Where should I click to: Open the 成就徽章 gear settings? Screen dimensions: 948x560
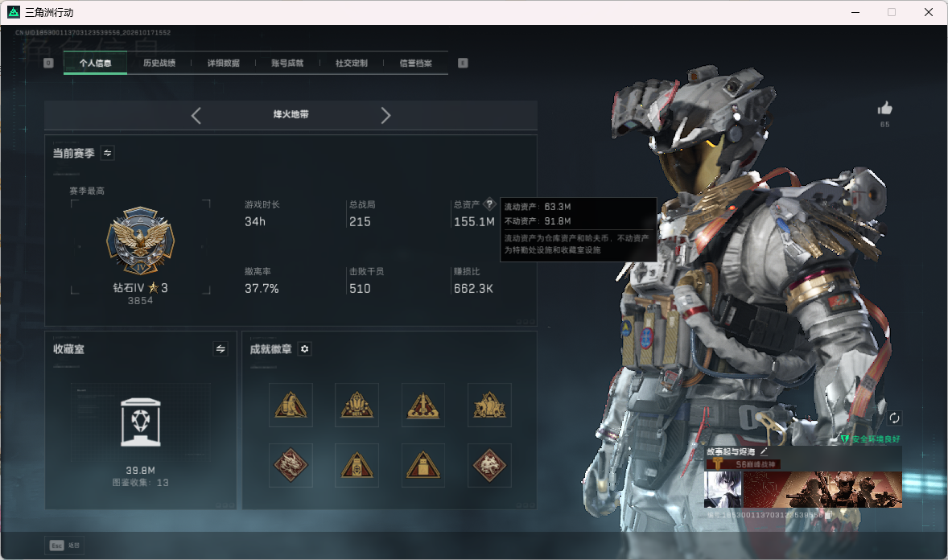pos(305,349)
